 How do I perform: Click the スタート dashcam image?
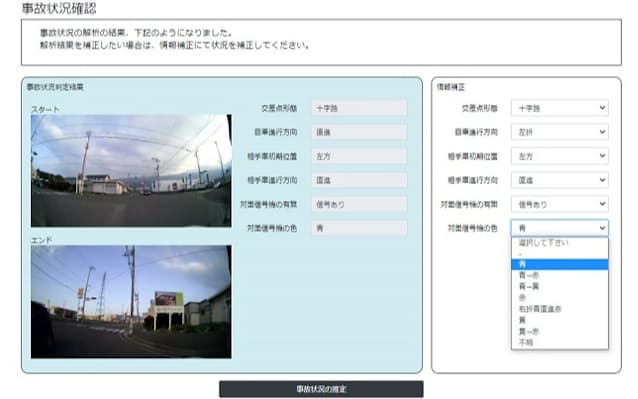[131, 170]
